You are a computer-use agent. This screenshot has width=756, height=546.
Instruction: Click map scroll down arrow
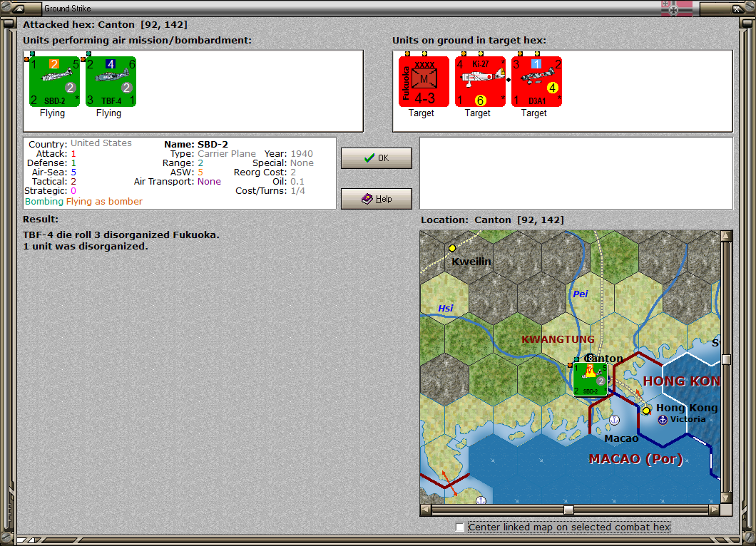pyautogui.click(x=726, y=498)
